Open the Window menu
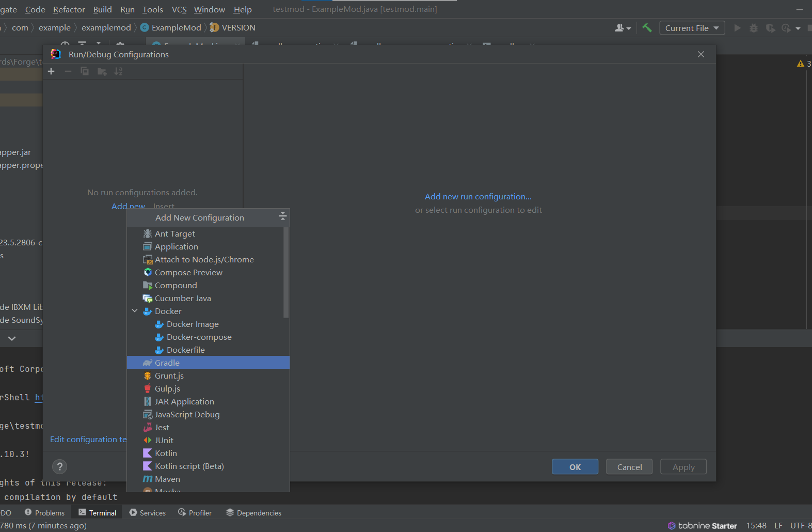812x532 pixels. [209, 9]
